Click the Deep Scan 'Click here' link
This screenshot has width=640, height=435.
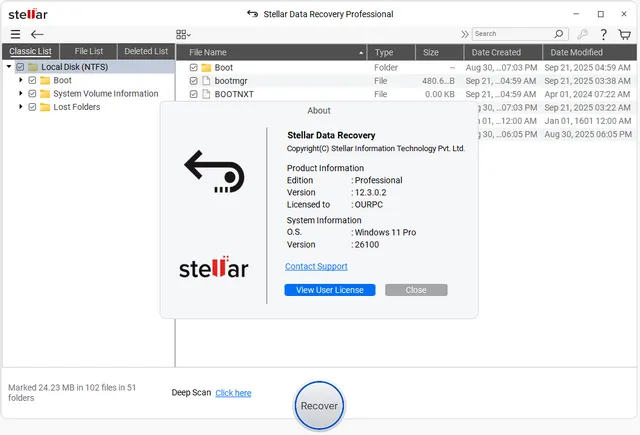233,393
